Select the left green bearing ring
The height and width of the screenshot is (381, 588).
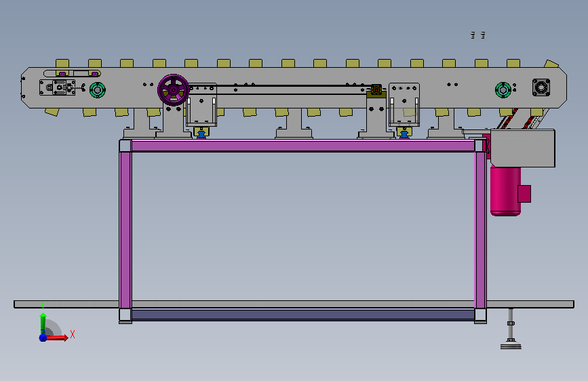point(98,90)
